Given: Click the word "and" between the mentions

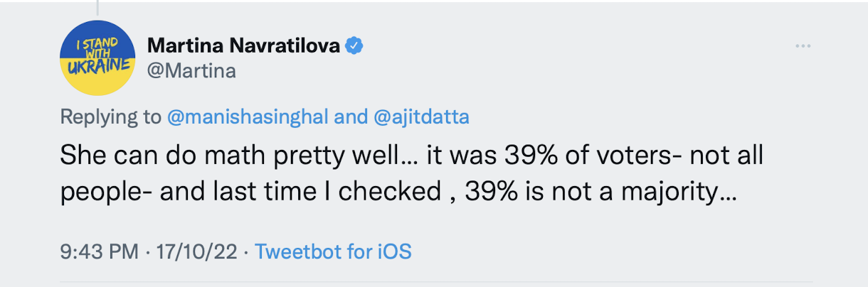Looking at the screenshot, I should (x=350, y=117).
